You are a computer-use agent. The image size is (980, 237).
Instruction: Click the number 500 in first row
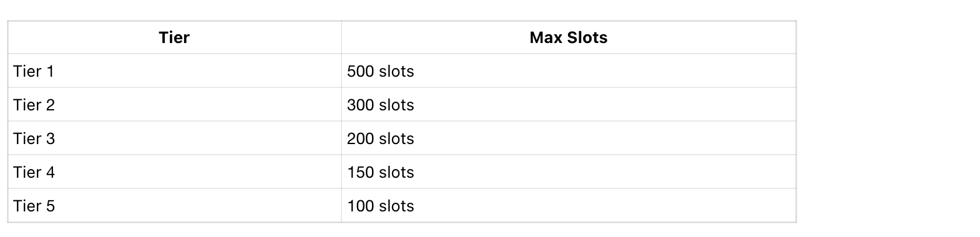(360, 71)
